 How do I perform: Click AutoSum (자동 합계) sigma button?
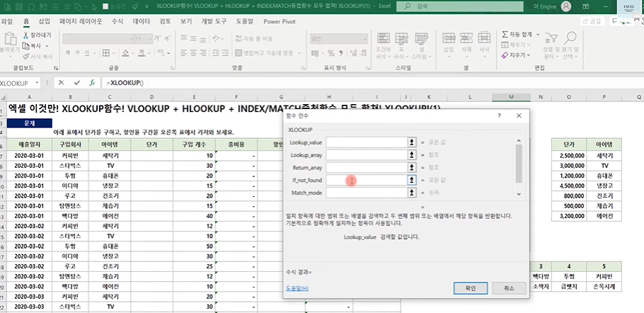click(x=517, y=35)
